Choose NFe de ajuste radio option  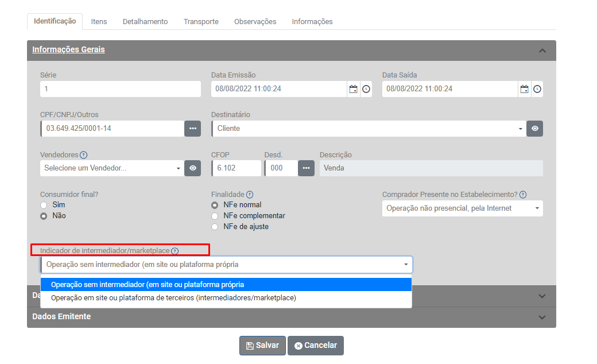[215, 227]
